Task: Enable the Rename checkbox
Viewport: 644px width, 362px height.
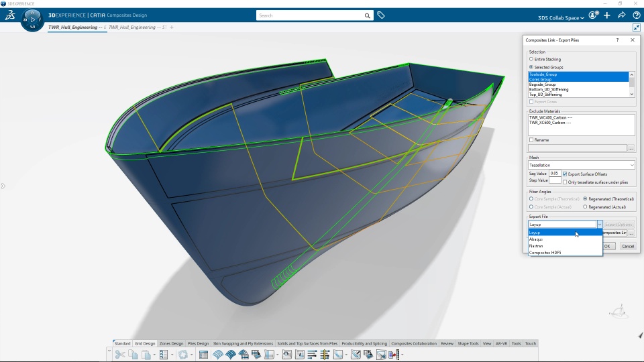Action: pyautogui.click(x=531, y=140)
